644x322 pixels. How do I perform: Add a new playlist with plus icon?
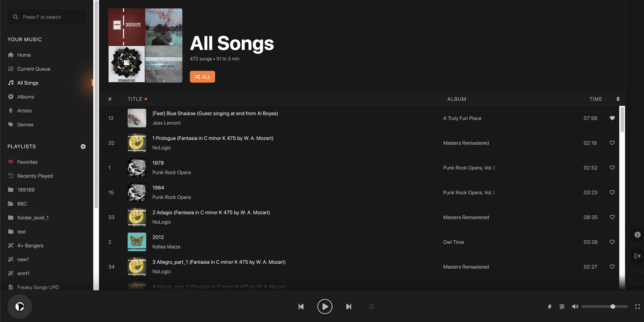tap(83, 146)
